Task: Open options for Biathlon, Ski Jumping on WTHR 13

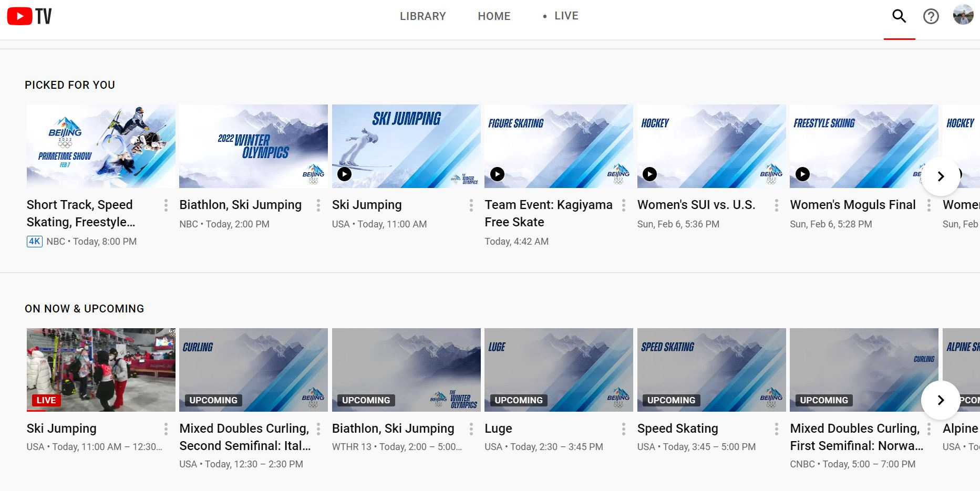Action: (x=471, y=429)
